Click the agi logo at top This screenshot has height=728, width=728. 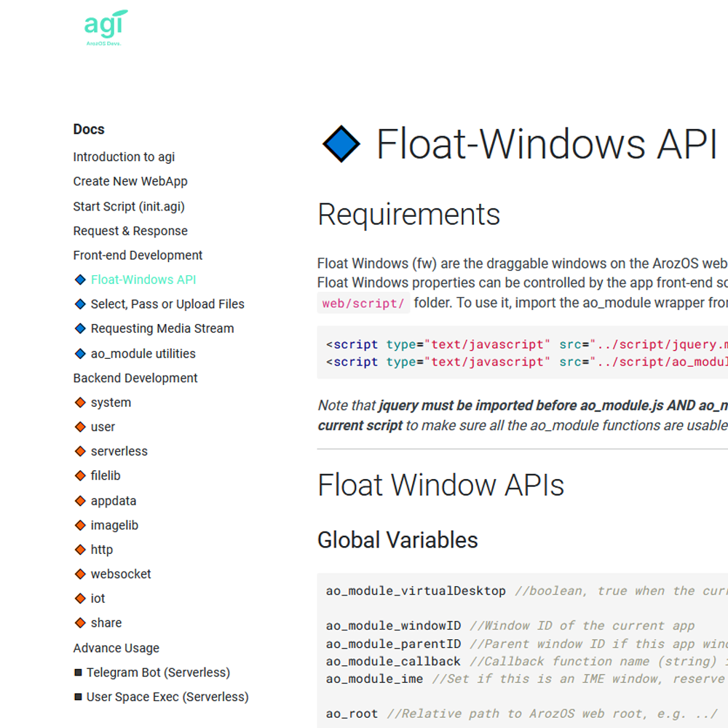106,28
